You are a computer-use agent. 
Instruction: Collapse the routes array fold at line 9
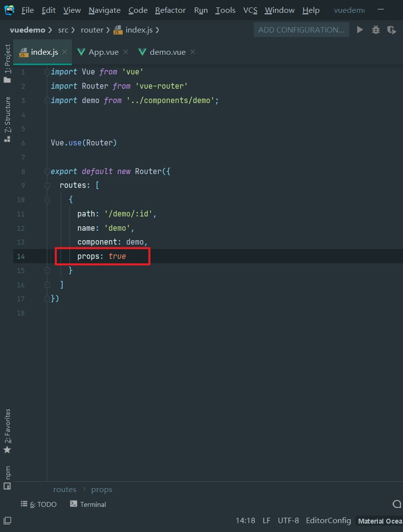(x=47, y=185)
